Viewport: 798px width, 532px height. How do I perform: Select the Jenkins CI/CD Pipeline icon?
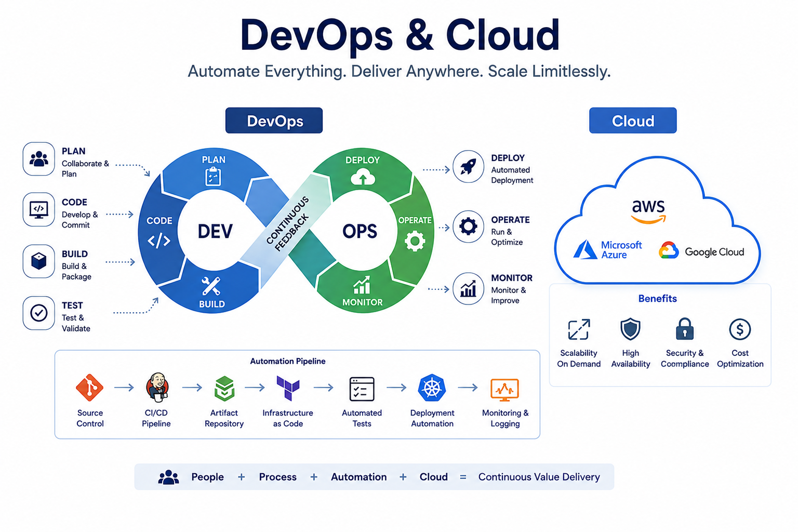click(x=157, y=388)
